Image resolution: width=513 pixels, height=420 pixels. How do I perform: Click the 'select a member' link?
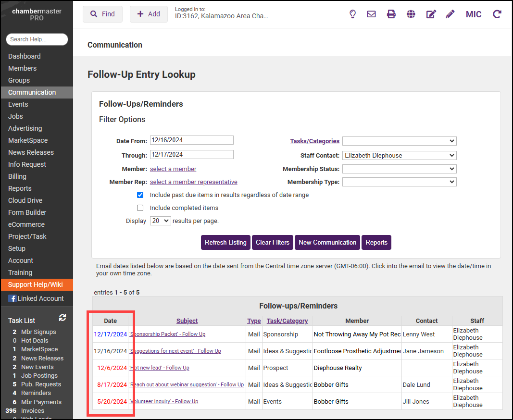coord(173,169)
